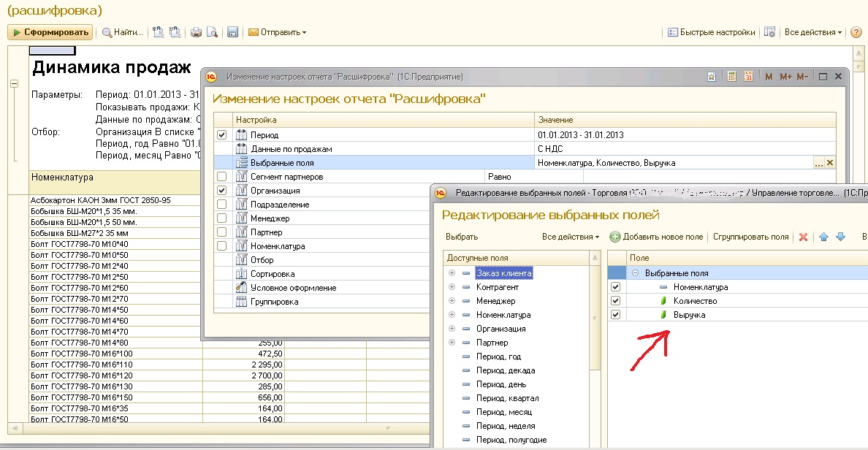Click the M+ memory button

pos(785,77)
